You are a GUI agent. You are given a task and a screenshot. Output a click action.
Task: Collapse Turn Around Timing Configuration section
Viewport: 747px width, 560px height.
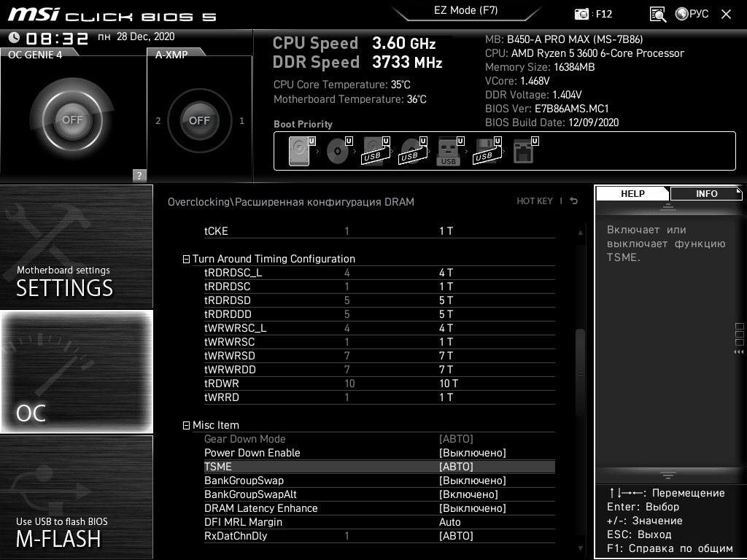pos(186,259)
